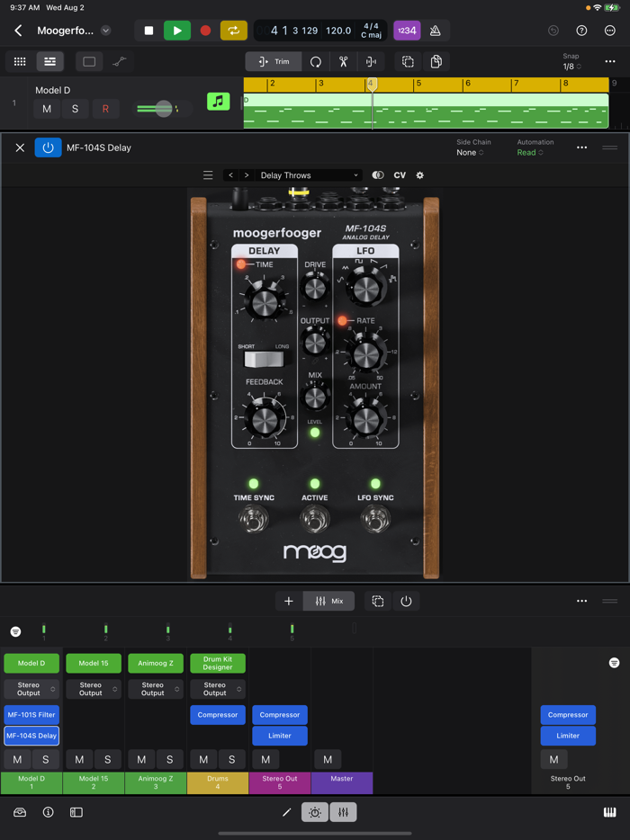Toggle the purple 1234 count-in button
Screen dimensions: 630x840
tap(407, 31)
